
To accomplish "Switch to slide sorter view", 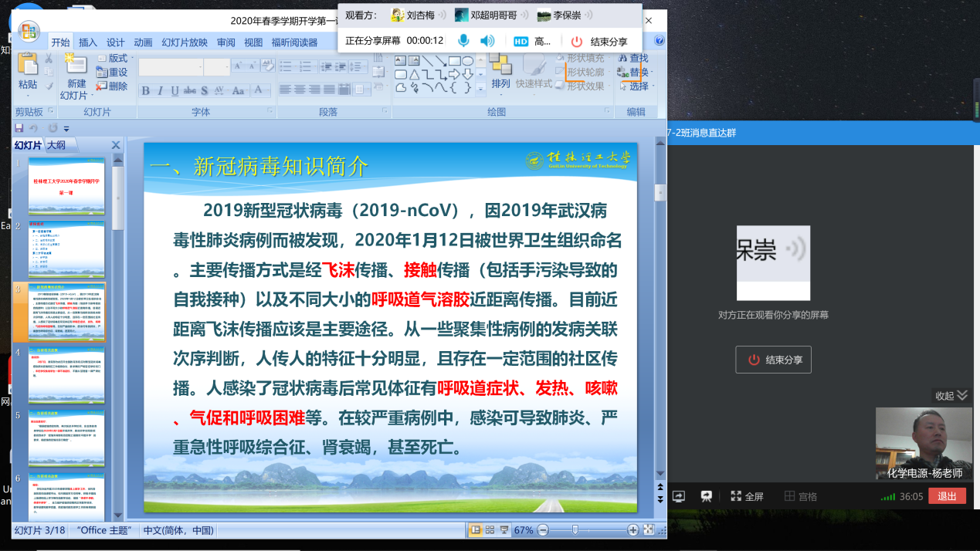I will click(490, 529).
